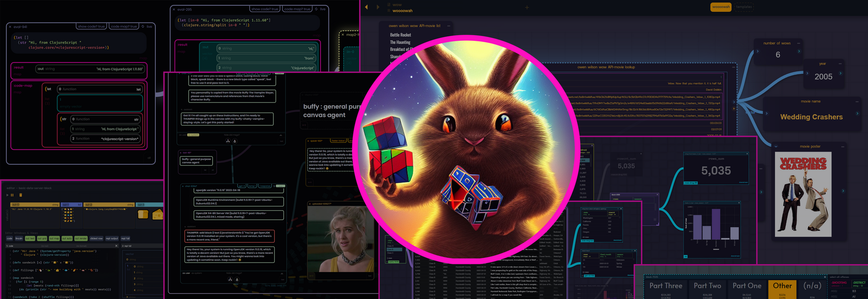Click the Wedding Crashers poster image

point(803,194)
